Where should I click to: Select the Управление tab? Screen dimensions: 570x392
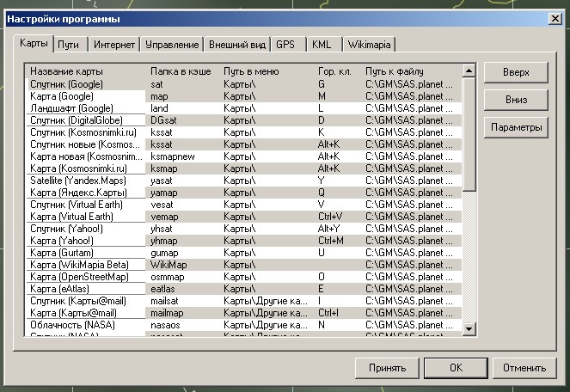172,45
